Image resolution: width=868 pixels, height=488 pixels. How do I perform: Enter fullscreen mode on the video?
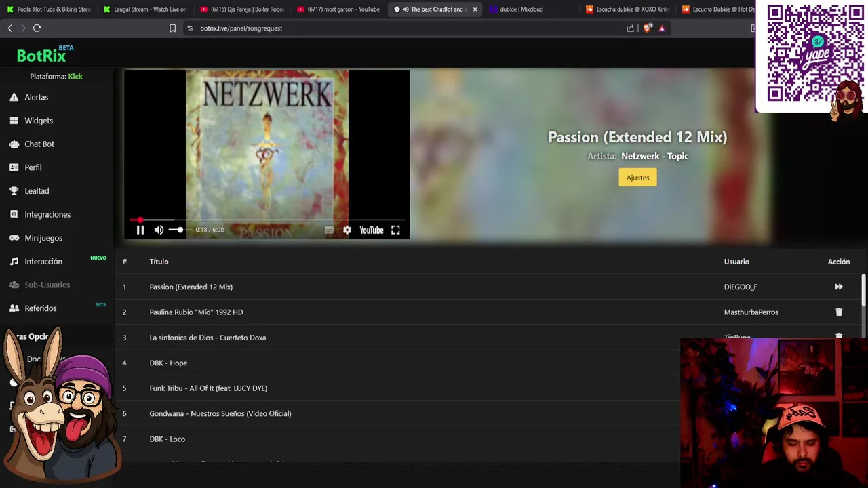(x=395, y=230)
